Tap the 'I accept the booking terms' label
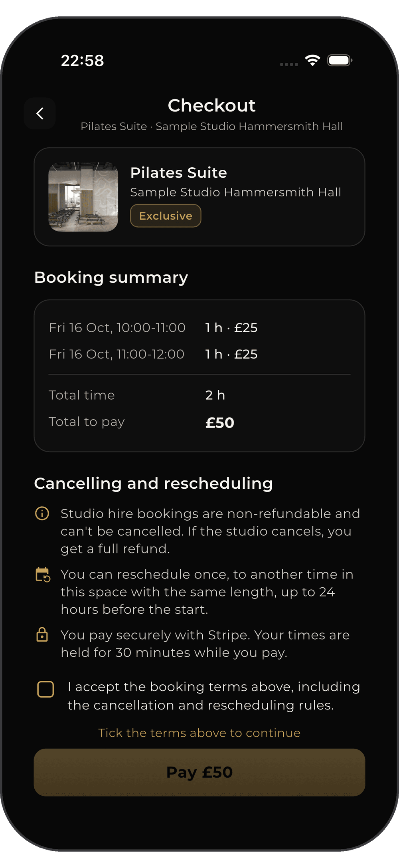 pos(214,696)
